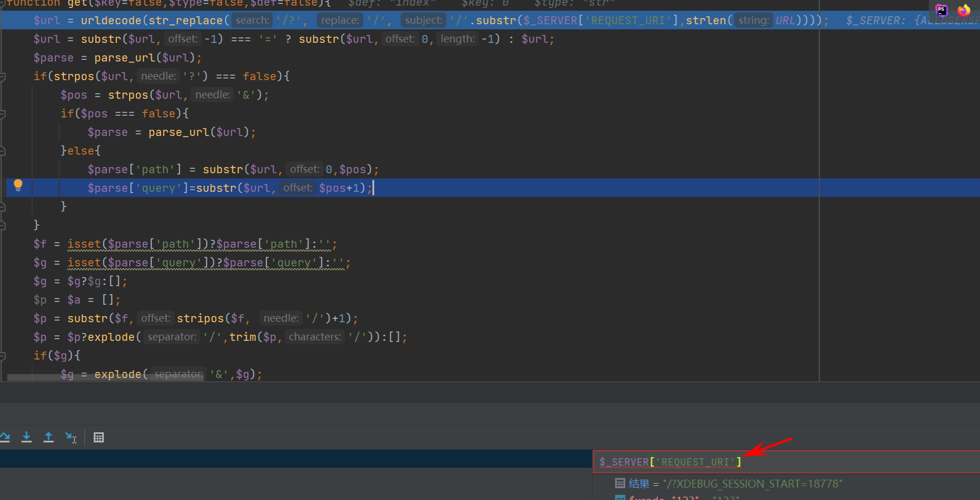Click the editor horizontal scrollbar thumb

106,377
